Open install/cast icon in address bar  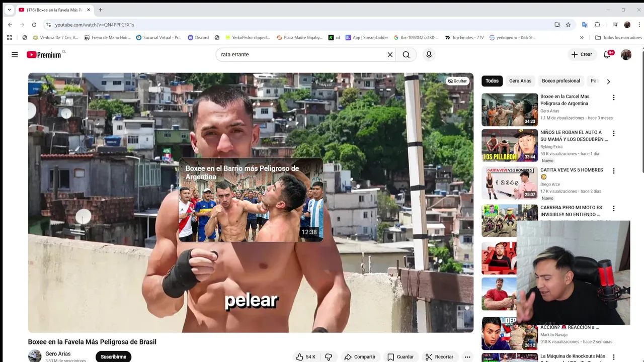pos(557,25)
